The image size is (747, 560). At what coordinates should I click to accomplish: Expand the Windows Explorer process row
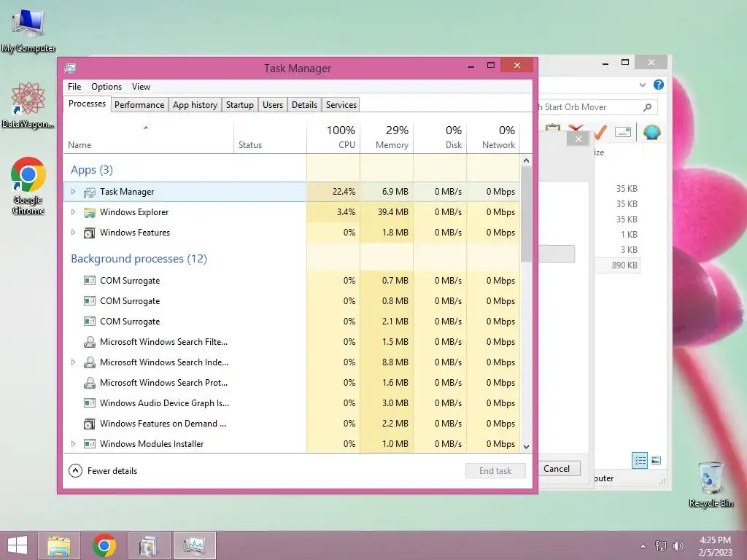[73, 212]
